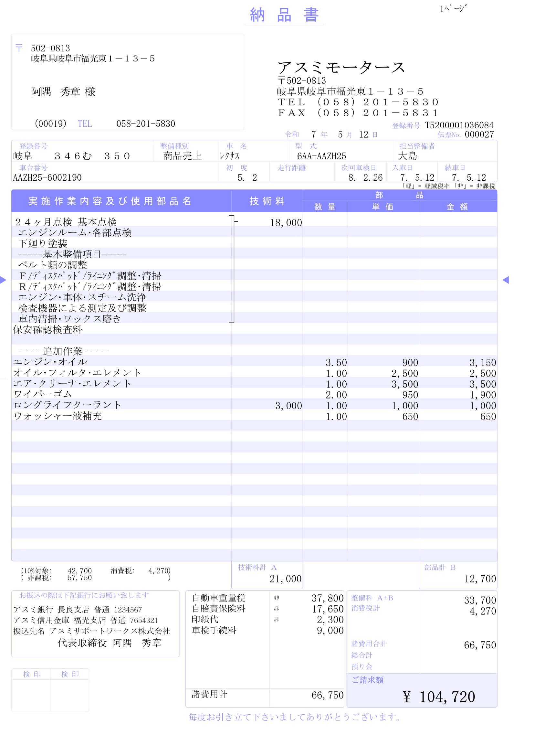Click the customer code (00019)

(50, 124)
